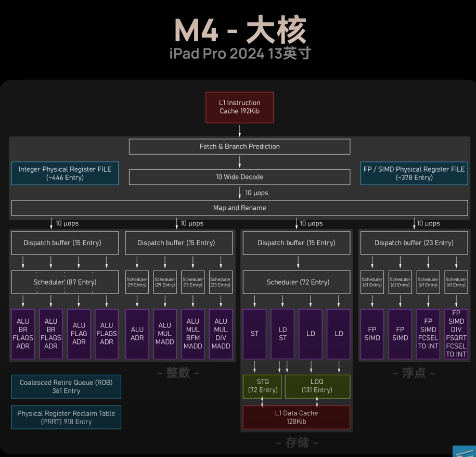
Task: Click Physical Register Reclaim Table (PRRT) box
Action: point(66,417)
